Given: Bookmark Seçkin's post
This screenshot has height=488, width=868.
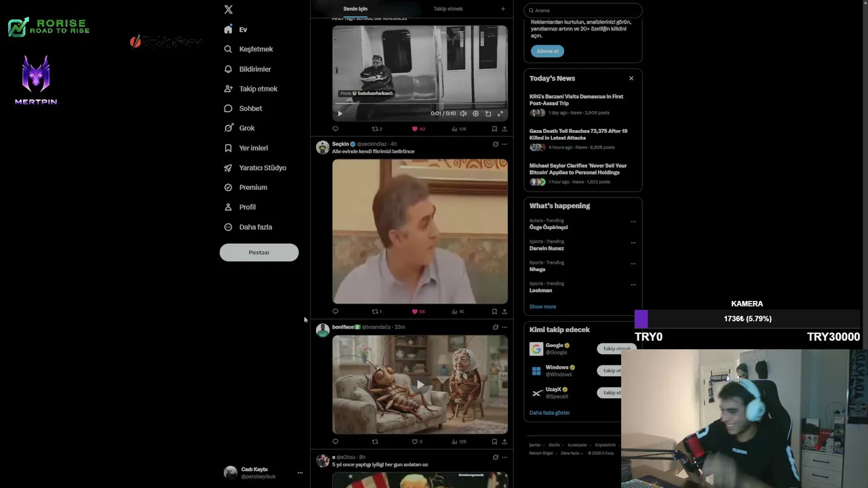Looking at the screenshot, I should 494,312.
